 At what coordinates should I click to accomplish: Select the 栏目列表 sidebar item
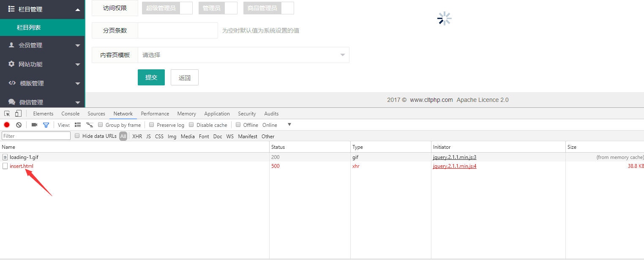point(42,27)
